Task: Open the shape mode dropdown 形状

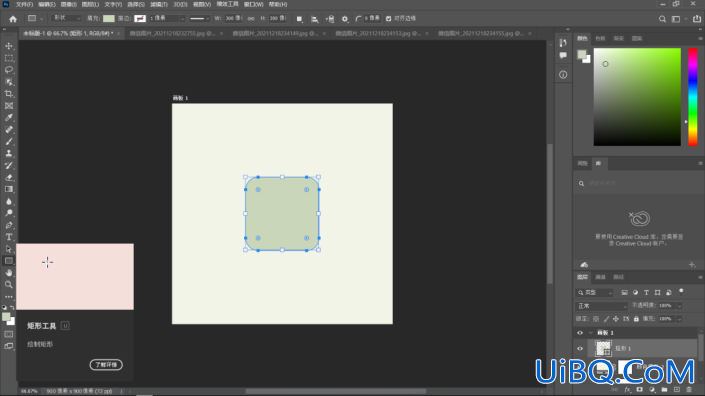Action: click(66, 18)
